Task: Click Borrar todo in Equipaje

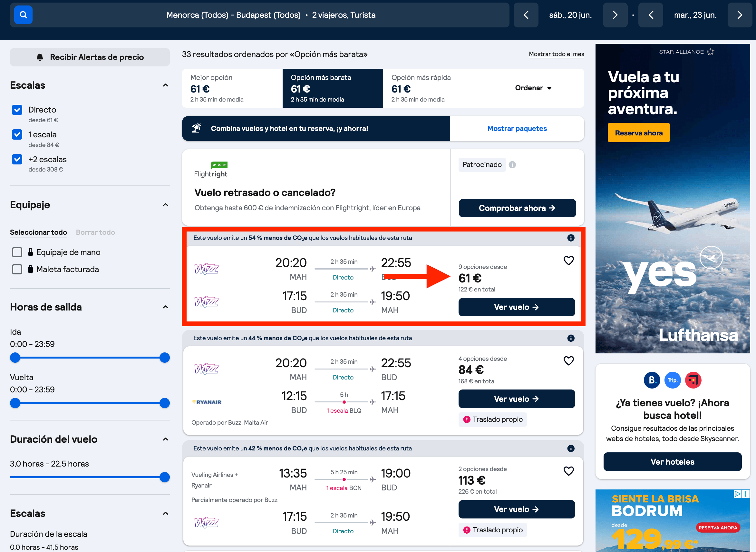Action: pos(95,232)
